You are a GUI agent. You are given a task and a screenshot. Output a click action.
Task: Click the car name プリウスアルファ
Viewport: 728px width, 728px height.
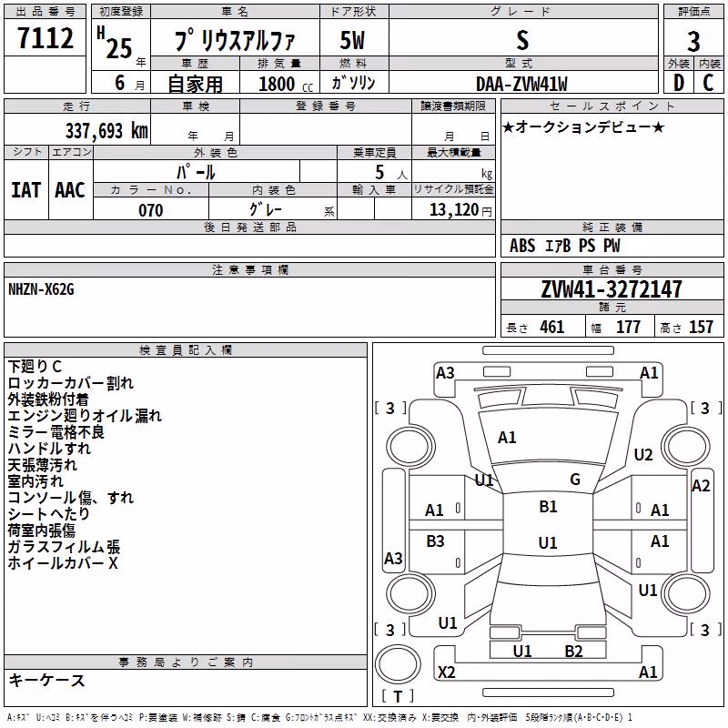pos(235,39)
